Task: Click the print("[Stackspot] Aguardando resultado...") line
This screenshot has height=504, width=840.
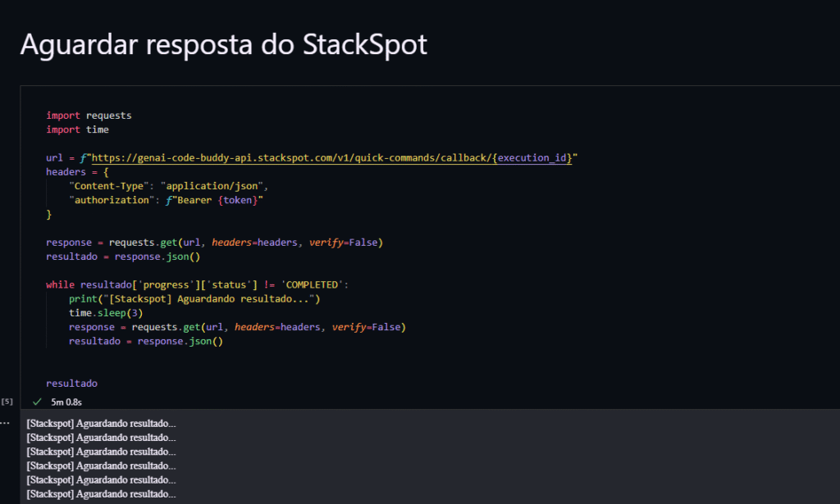Action: click(194, 298)
